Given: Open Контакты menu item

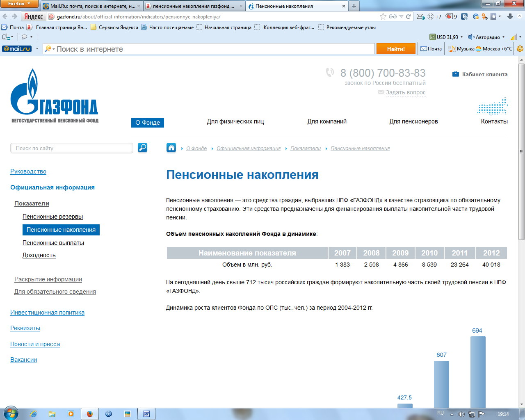Looking at the screenshot, I should pyautogui.click(x=494, y=121).
